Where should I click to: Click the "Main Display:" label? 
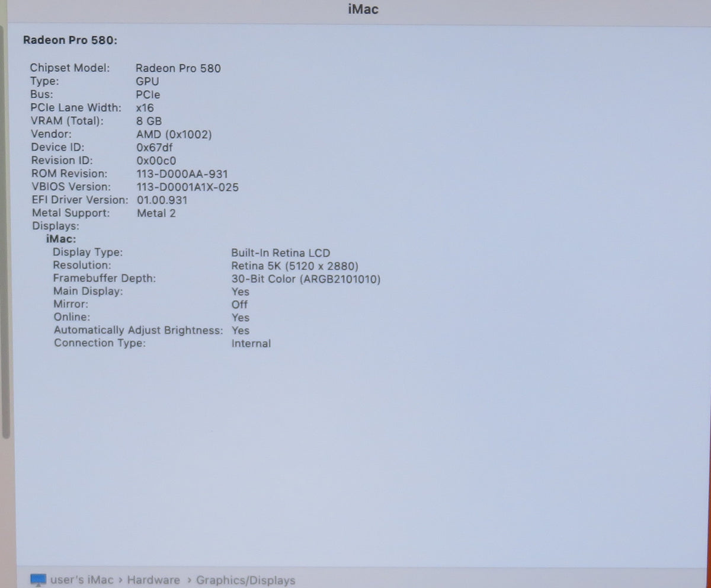tap(88, 292)
